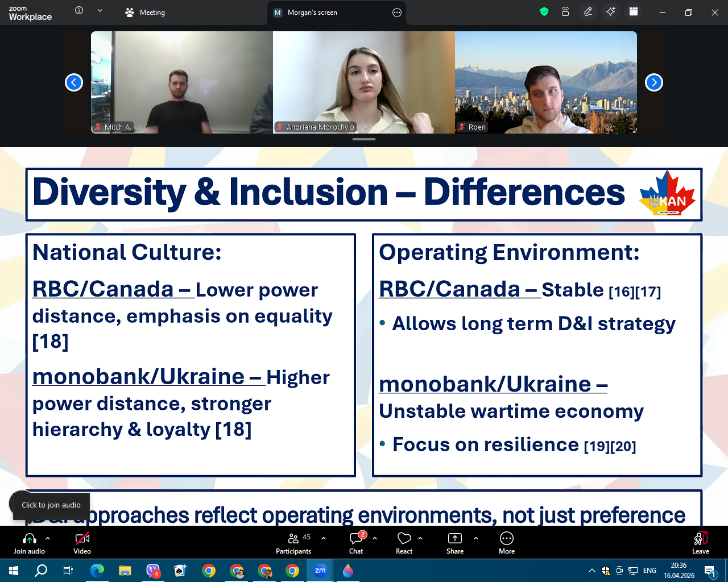This screenshot has width=728, height=582.
Task: Click the Share screen icon
Action: click(x=455, y=542)
